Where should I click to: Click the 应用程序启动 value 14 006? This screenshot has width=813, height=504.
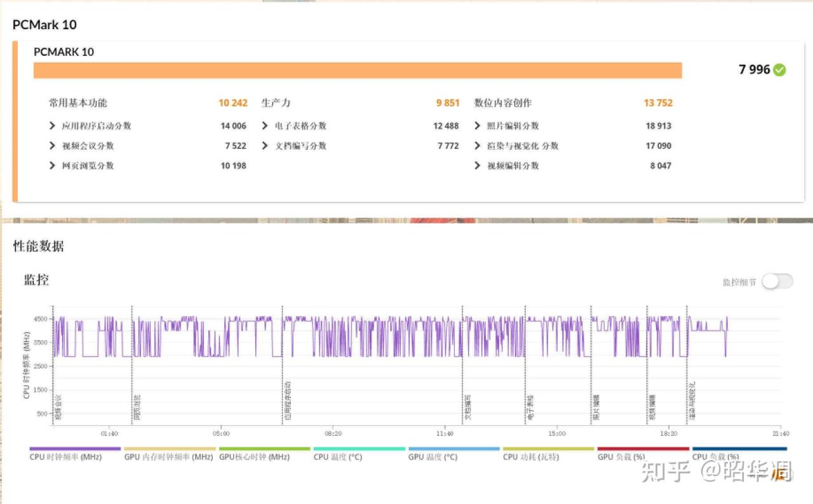(234, 126)
